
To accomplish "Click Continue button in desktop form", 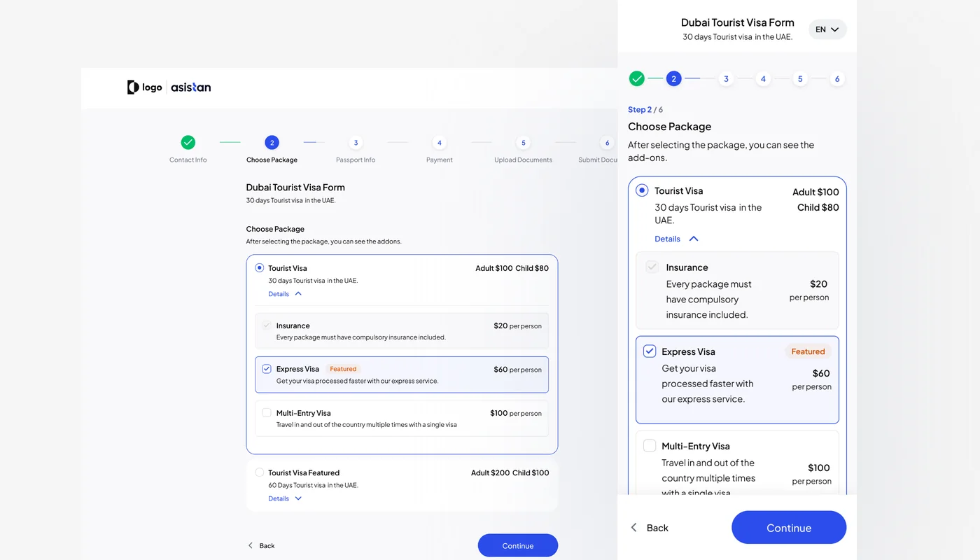I will pyautogui.click(x=518, y=545).
